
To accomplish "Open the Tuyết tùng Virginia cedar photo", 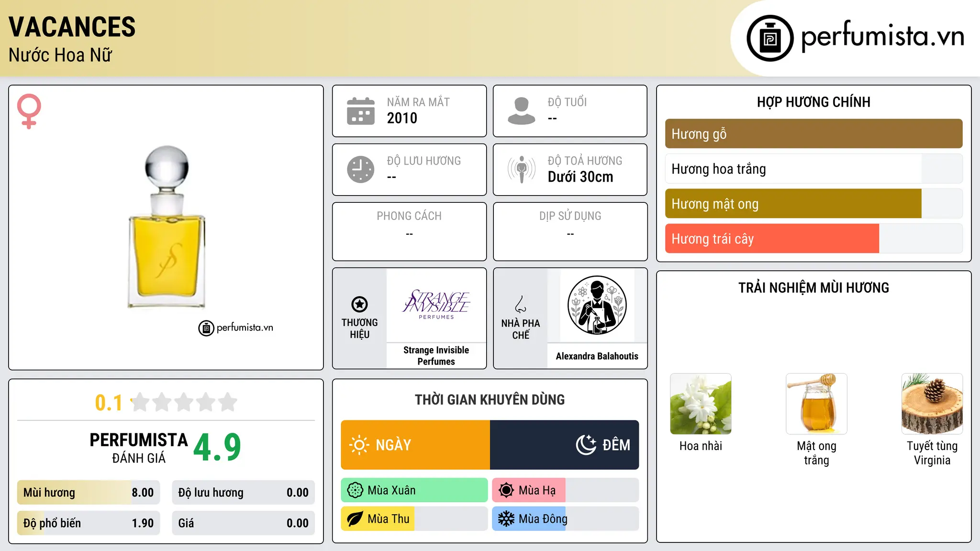I will tap(932, 404).
